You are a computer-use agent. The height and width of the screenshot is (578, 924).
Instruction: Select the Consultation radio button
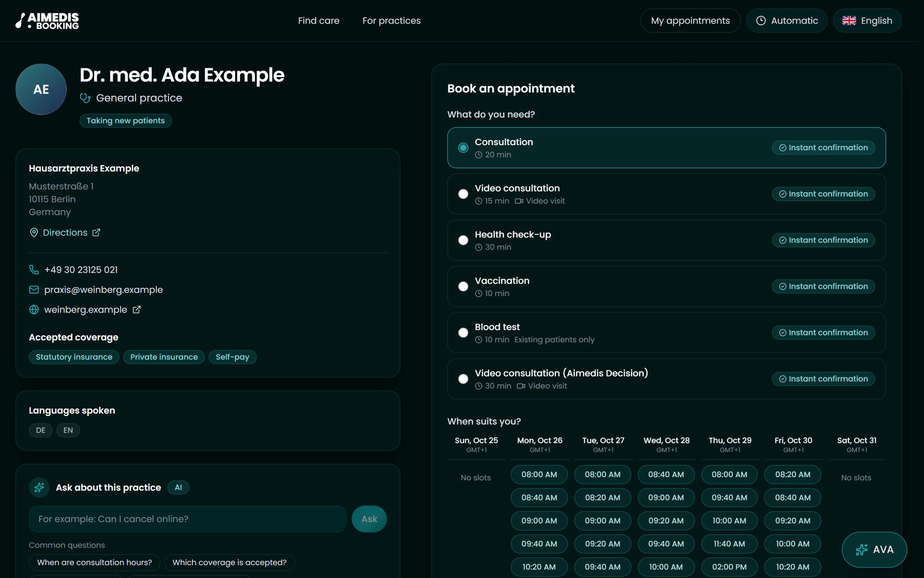pyautogui.click(x=463, y=148)
